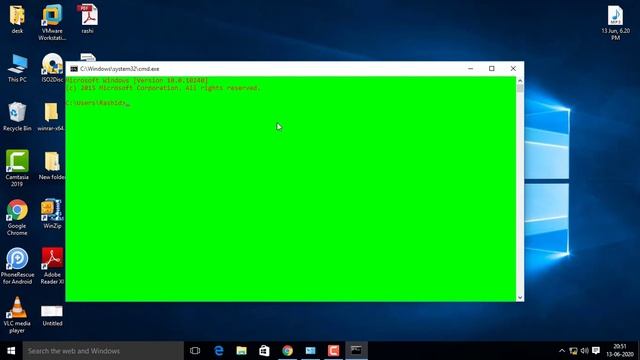This screenshot has height=360, width=640.
Task: Launch Google Chrome desktop shortcut
Action: click(17, 217)
